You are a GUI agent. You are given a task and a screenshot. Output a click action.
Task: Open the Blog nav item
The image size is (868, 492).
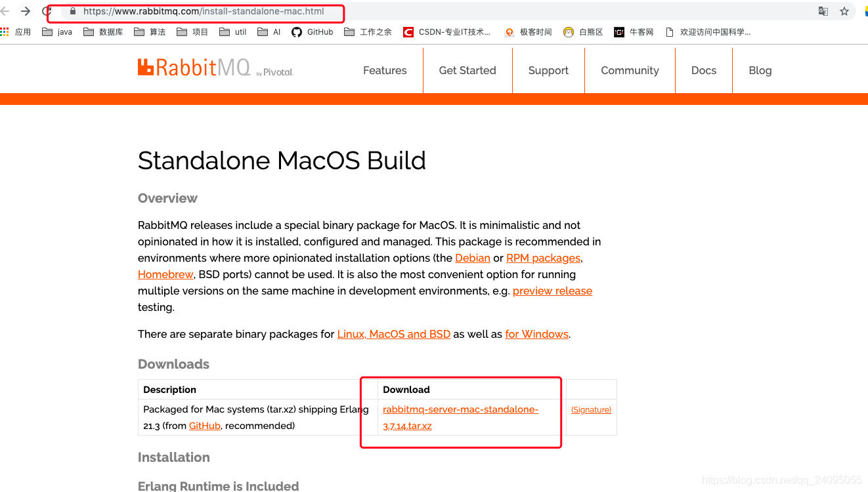[x=760, y=70]
